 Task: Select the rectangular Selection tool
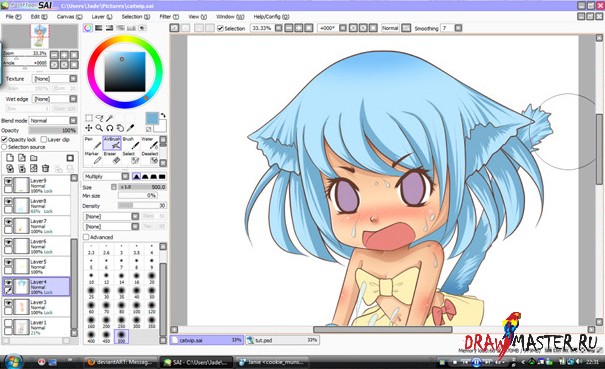pos(89,118)
